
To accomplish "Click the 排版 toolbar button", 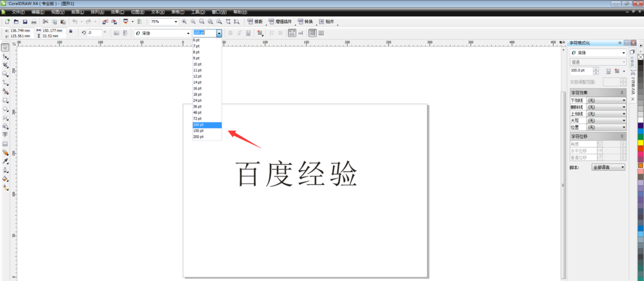I will [x=256, y=21].
